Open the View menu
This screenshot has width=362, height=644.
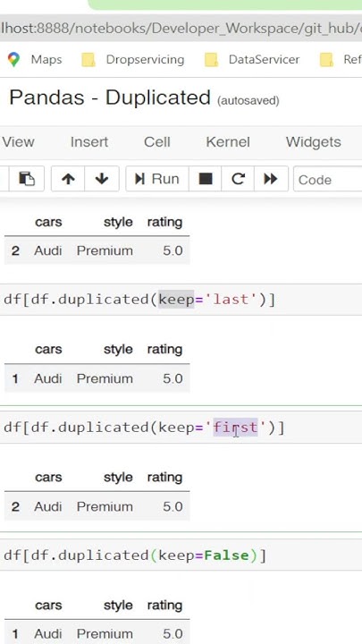tap(18, 142)
